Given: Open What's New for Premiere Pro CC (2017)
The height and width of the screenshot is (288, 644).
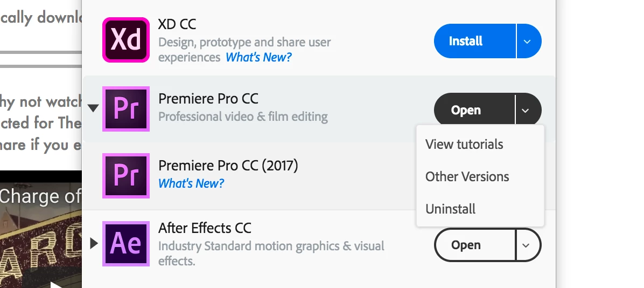Looking at the screenshot, I should click(x=191, y=183).
